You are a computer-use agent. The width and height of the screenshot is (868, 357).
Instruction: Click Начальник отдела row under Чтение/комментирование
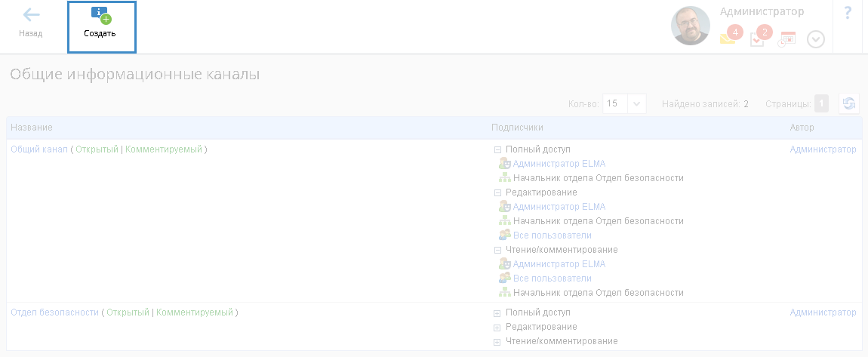[x=599, y=293]
